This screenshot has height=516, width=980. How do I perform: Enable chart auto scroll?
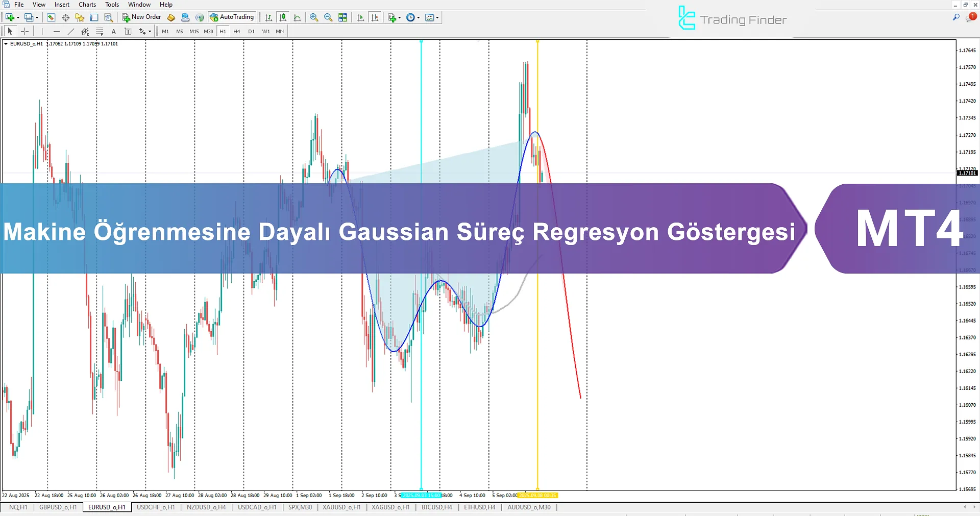pos(360,17)
